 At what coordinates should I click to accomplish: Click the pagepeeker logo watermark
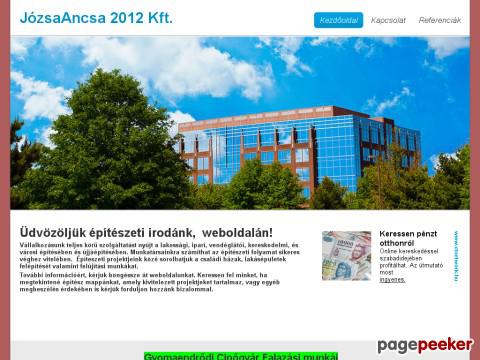[425, 345]
